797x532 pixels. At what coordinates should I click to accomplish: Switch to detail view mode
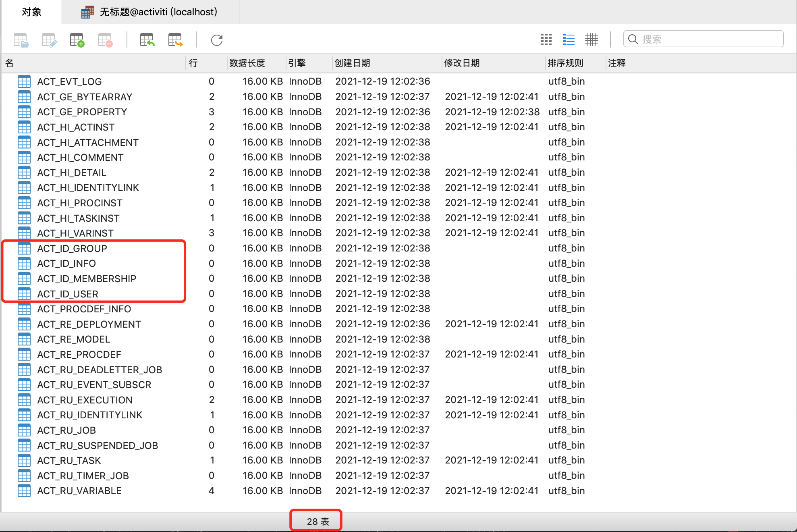(x=591, y=39)
